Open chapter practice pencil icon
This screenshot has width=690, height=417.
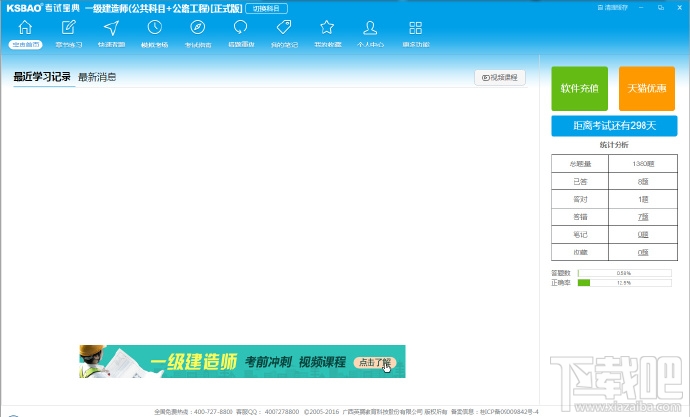click(68, 28)
